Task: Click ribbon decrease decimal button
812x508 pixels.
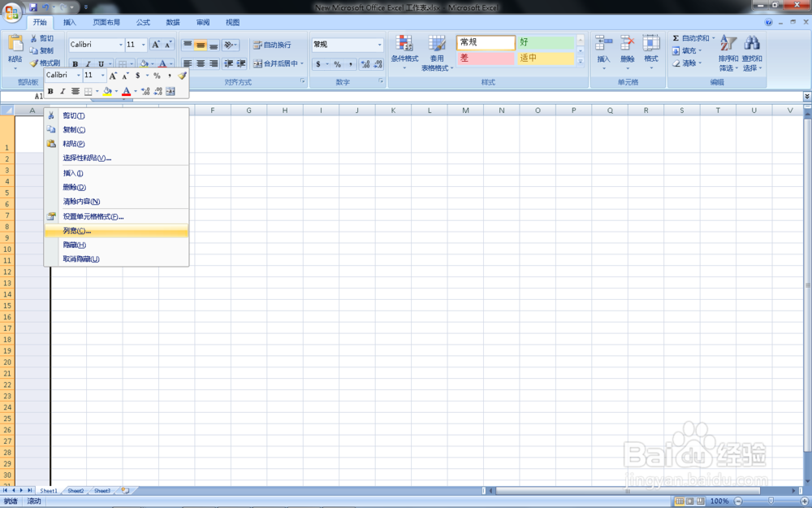Action: click(378, 63)
